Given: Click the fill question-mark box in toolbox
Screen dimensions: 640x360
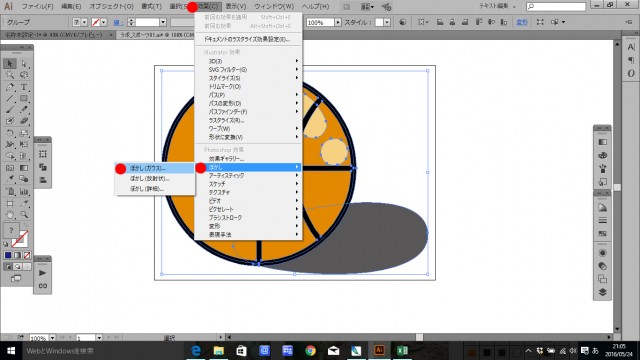Looking at the screenshot, I should tap(11, 231).
